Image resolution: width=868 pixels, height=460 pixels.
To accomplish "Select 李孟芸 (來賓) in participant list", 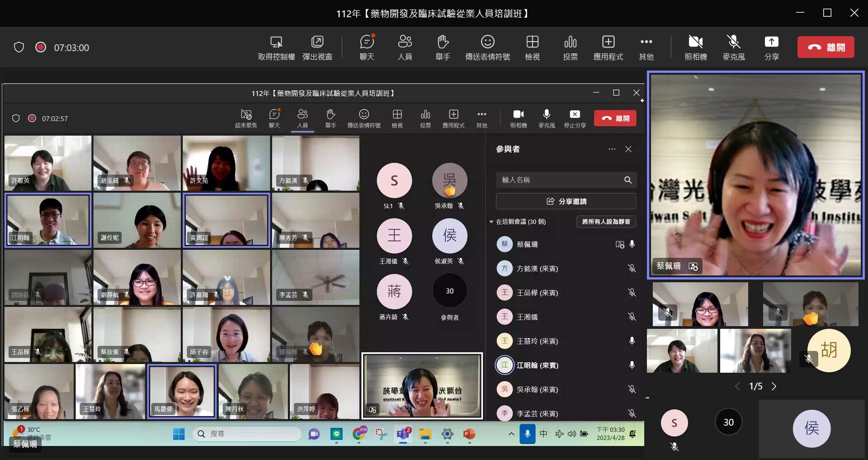I will click(x=566, y=413).
